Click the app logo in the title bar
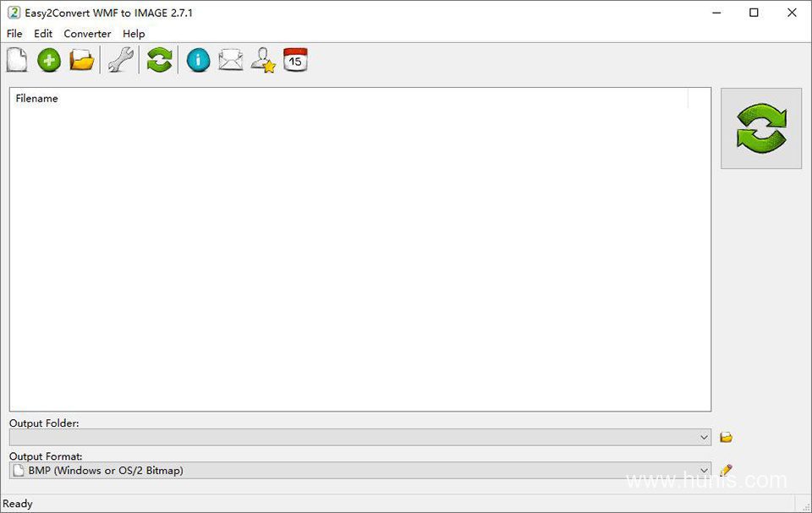Image resolution: width=812 pixels, height=513 pixels. 14,13
